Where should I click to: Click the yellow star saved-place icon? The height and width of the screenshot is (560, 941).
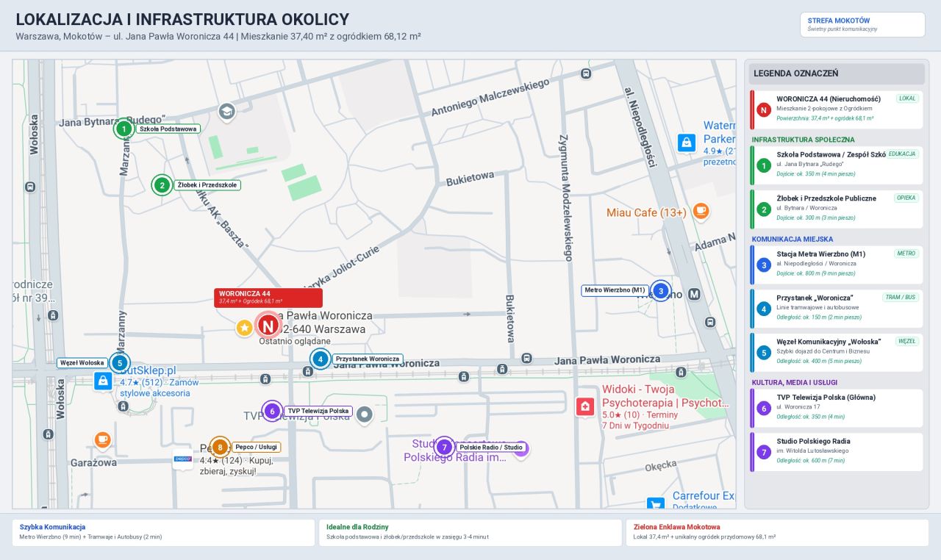[x=245, y=328]
